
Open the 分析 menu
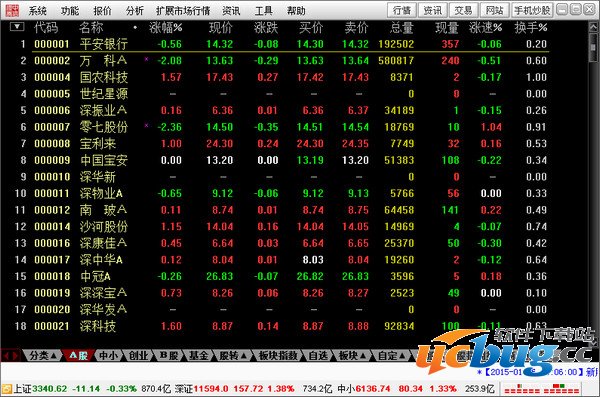tap(135, 11)
